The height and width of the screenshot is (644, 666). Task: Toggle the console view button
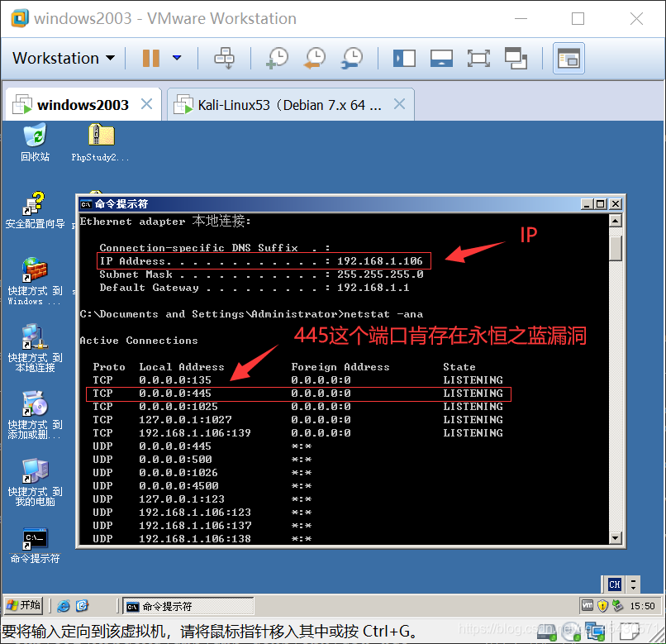[568, 58]
